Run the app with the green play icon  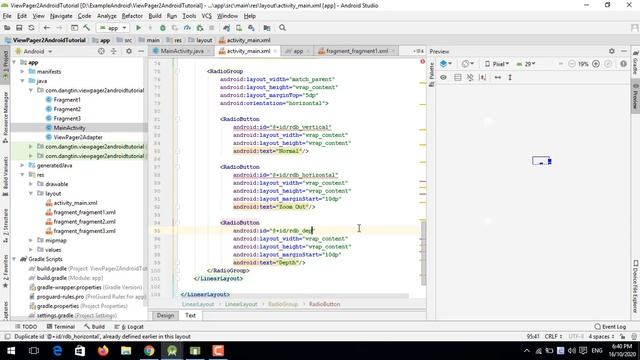138,28
